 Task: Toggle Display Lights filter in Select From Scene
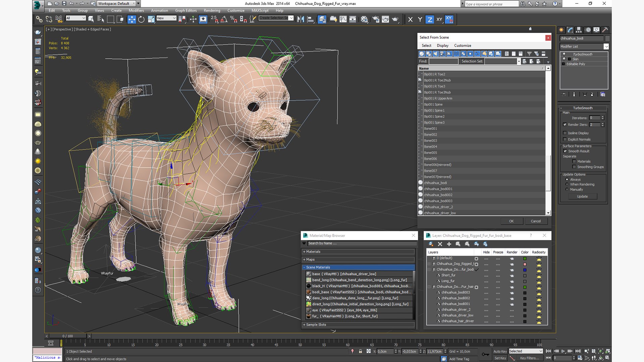pyautogui.click(x=435, y=54)
